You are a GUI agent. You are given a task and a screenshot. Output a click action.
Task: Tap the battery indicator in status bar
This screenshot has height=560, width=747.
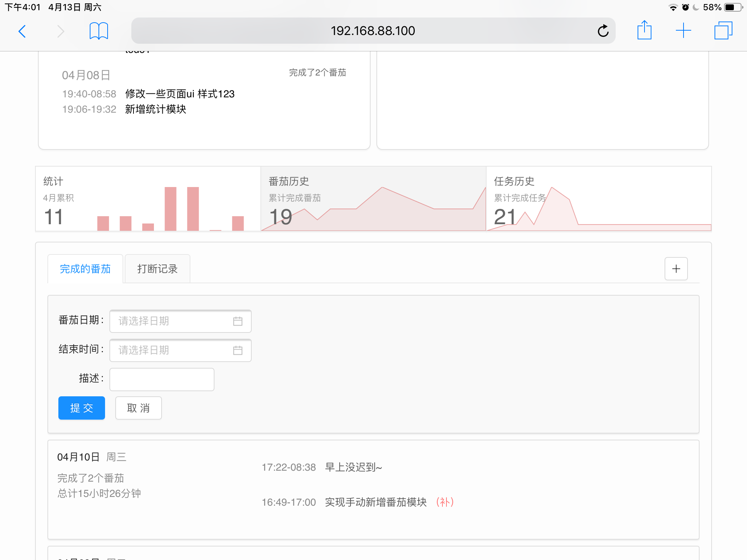coord(734,7)
